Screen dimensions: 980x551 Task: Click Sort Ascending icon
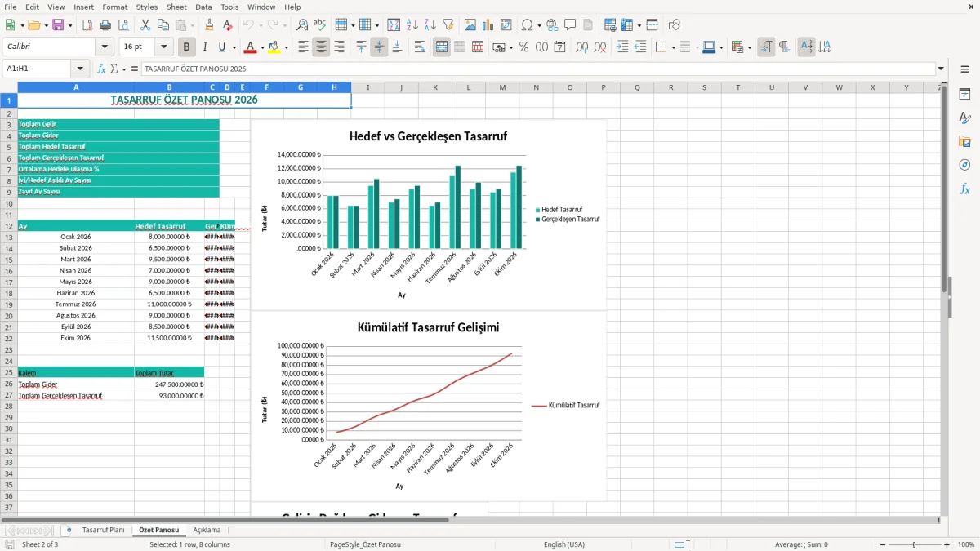(412, 25)
